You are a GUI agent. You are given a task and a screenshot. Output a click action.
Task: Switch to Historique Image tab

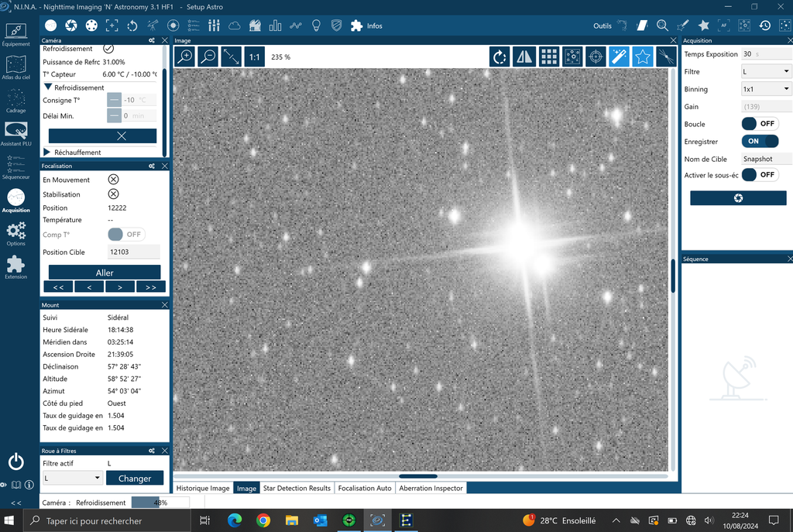pyautogui.click(x=203, y=488)
